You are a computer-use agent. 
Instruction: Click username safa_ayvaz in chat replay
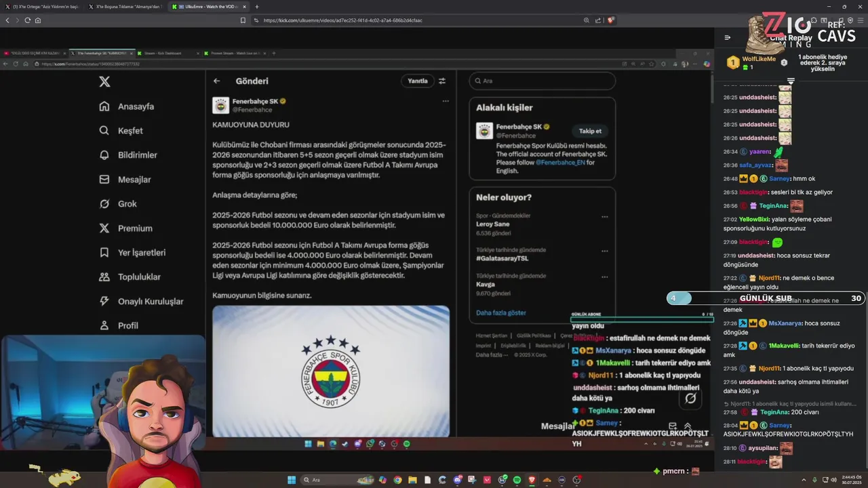[755, 165]
